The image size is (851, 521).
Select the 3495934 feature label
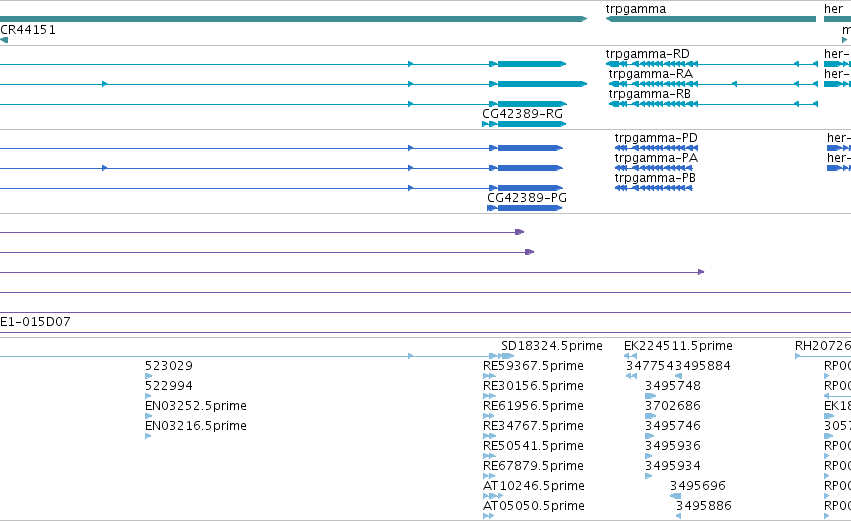[x=672, y=466]
